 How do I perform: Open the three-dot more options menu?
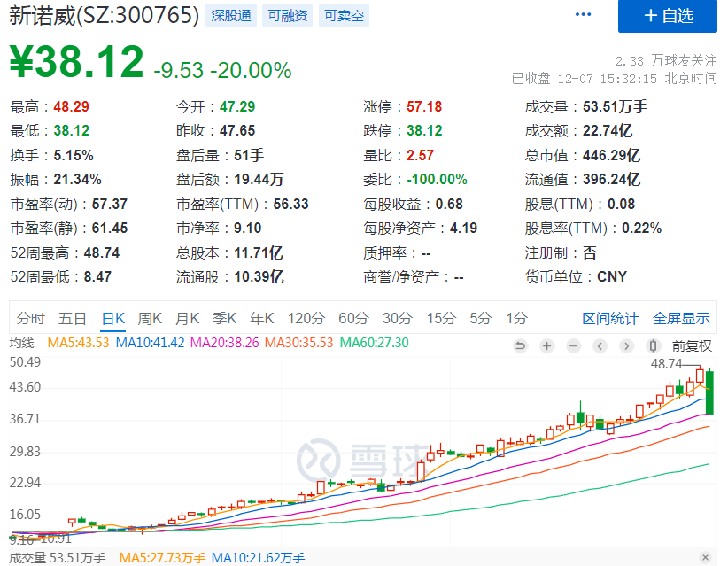click(x=583, y=14)
